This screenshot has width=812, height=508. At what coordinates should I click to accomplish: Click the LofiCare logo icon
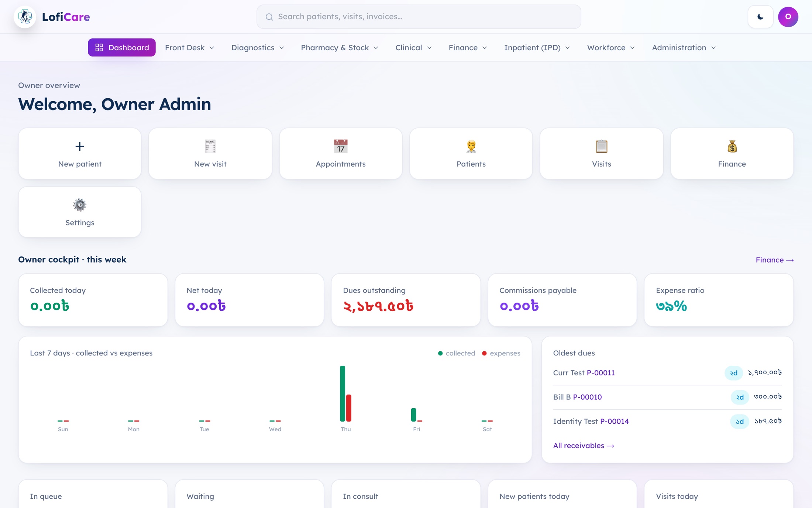[x=25, y=17]
